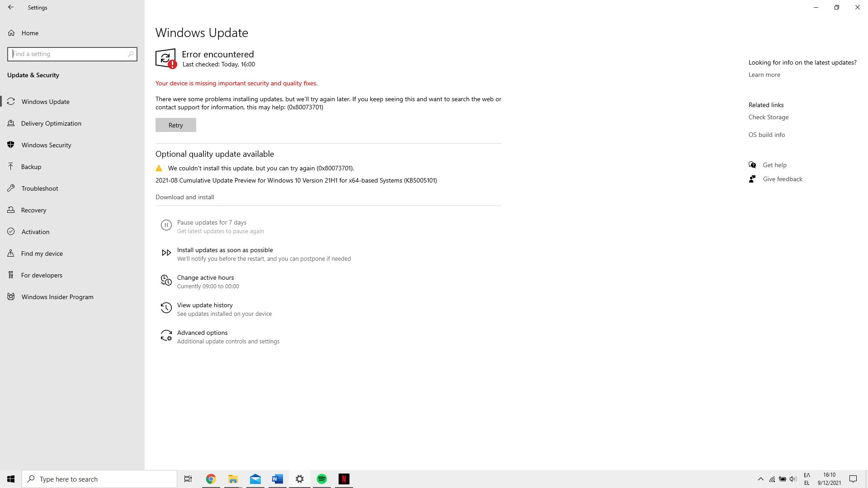Screen dimensions: 868x488
Task: Click the KB5005101 cumulative update text
Action: [x=296, y=180]
